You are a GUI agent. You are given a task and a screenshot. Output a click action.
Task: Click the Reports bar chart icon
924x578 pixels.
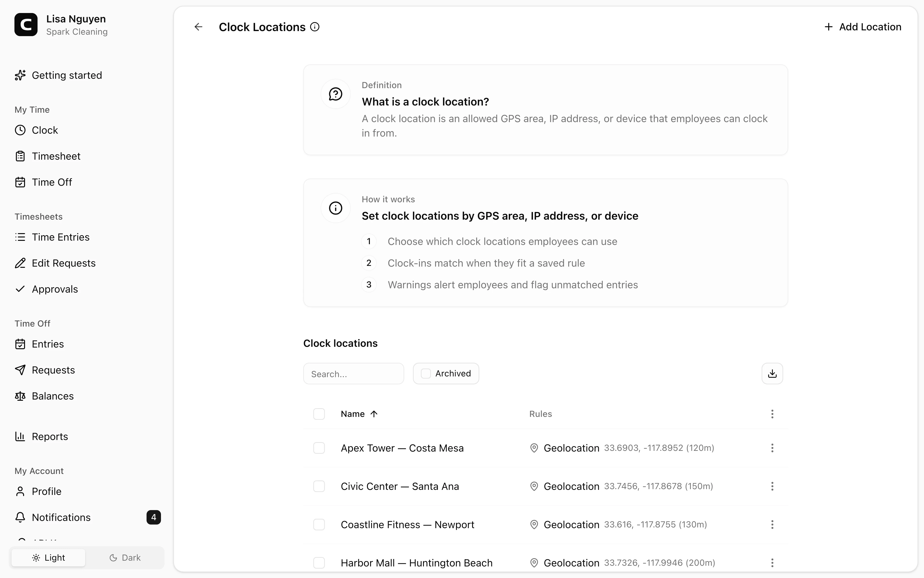(20, 437)
